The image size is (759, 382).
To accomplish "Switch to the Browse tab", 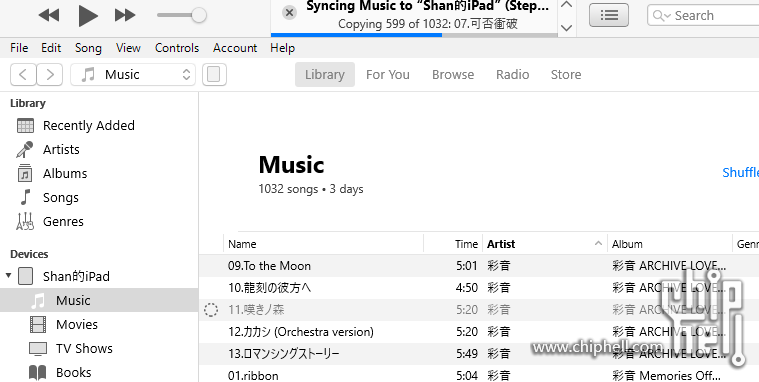I will [453, 75].
